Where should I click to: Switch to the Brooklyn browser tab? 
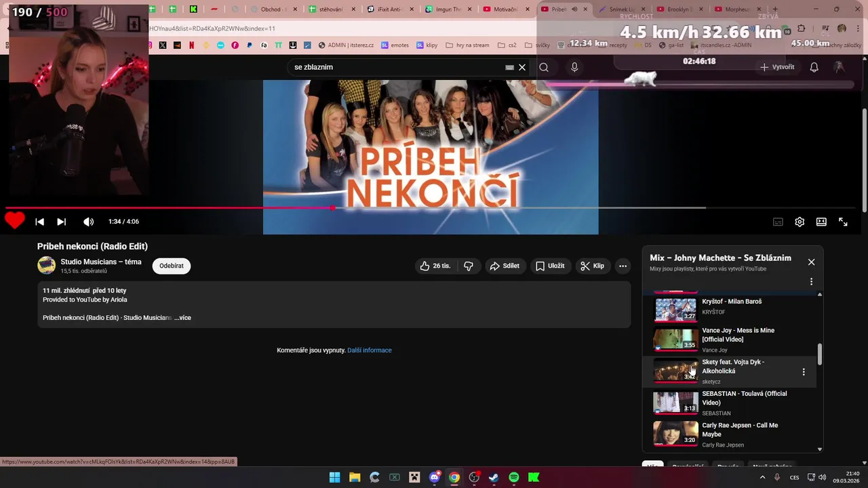(x=680, y=9)
